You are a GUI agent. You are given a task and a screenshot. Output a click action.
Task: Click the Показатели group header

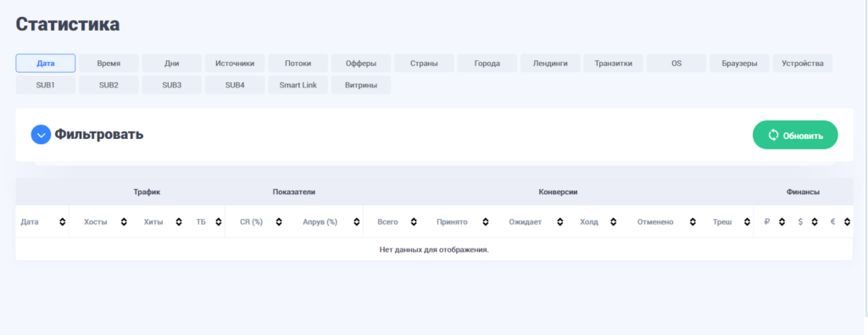[x=294, y=192]
